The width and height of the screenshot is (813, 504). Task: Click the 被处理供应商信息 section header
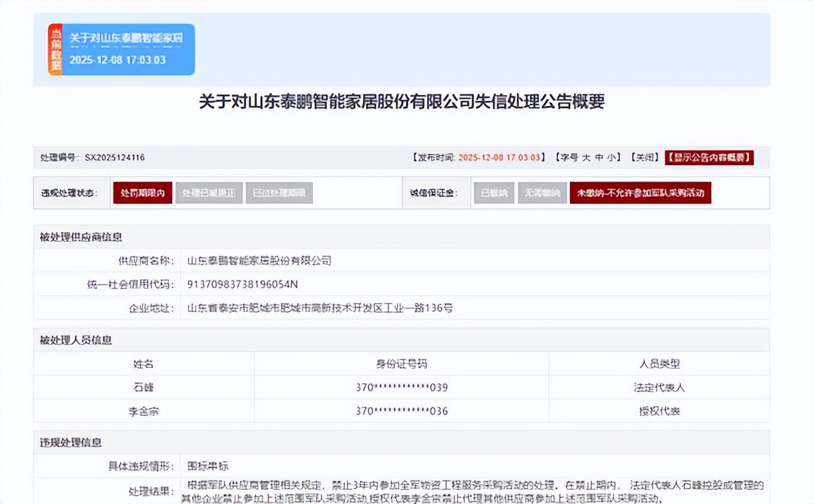tap(80, 237)
